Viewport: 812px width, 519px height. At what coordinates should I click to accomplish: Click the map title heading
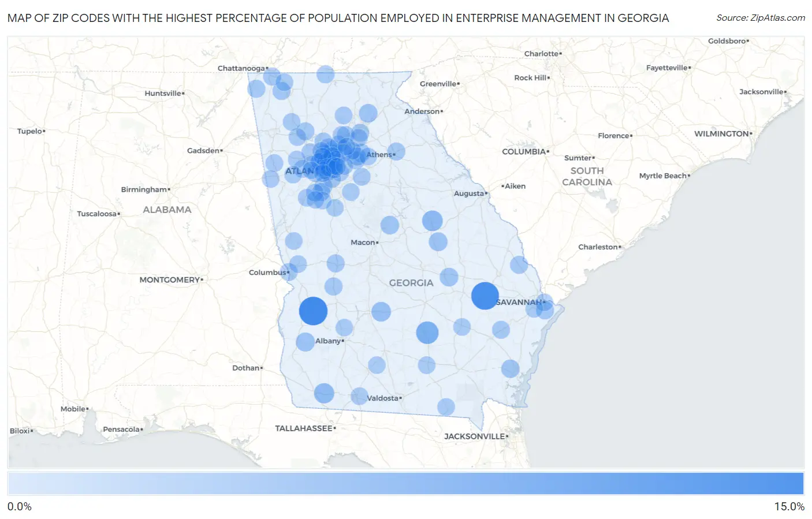[x=338, y=18]
